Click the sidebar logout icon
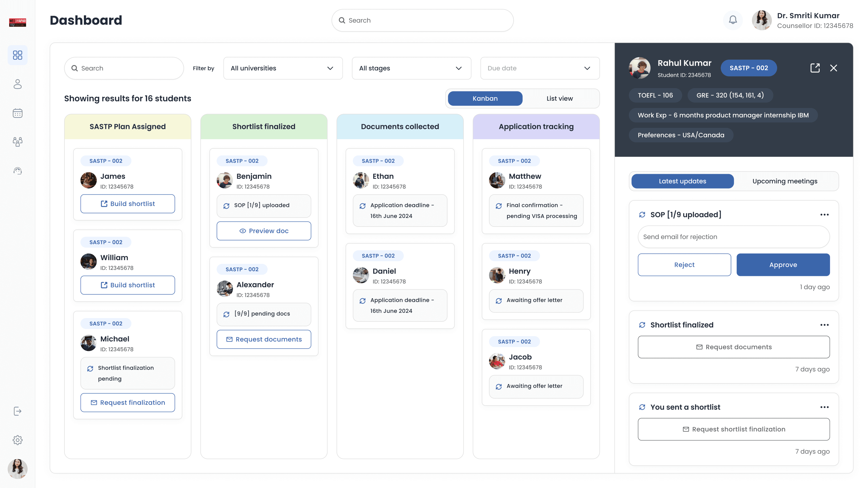 point(17,411)
